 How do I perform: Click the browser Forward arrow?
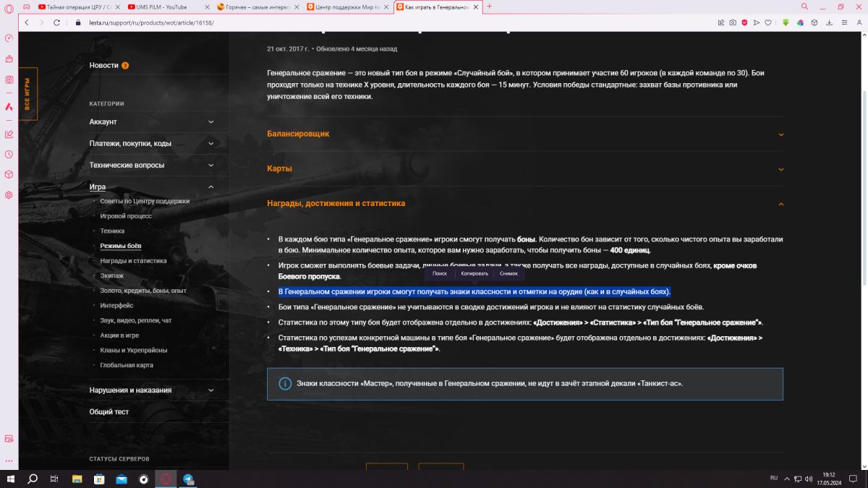point(41,22)
